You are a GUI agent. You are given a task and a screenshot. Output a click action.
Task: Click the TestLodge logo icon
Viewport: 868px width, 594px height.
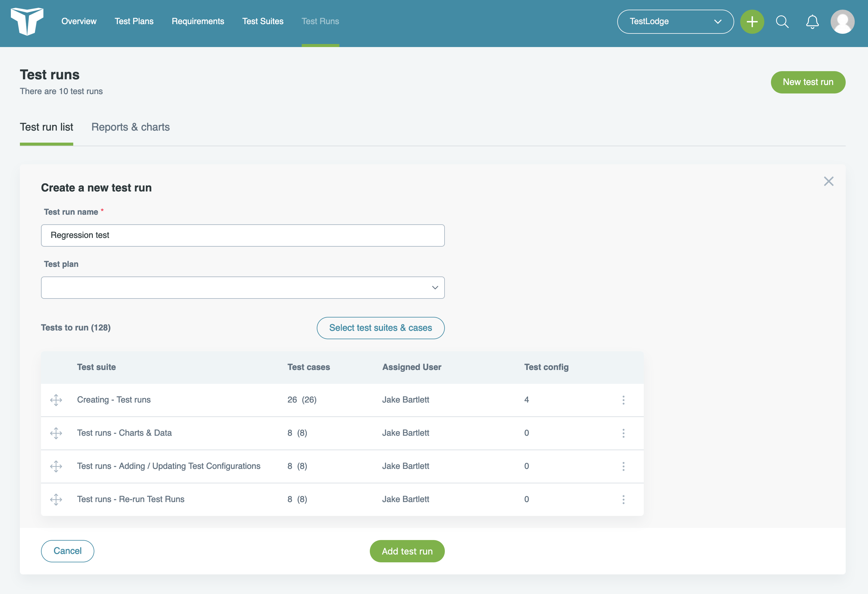pos(27,21)
